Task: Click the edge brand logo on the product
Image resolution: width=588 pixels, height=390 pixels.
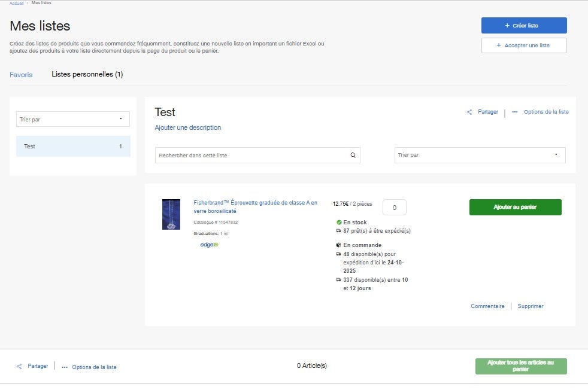Action: tap(209, 244)
